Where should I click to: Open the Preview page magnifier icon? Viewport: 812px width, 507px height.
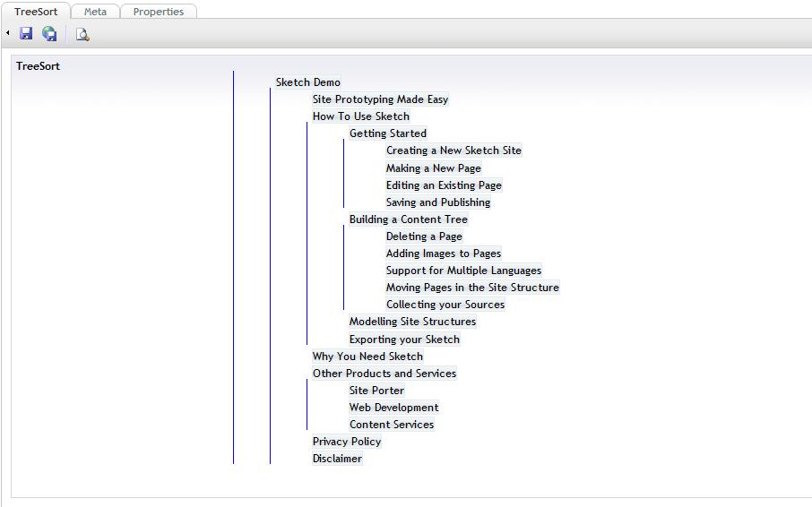[82, 34]
